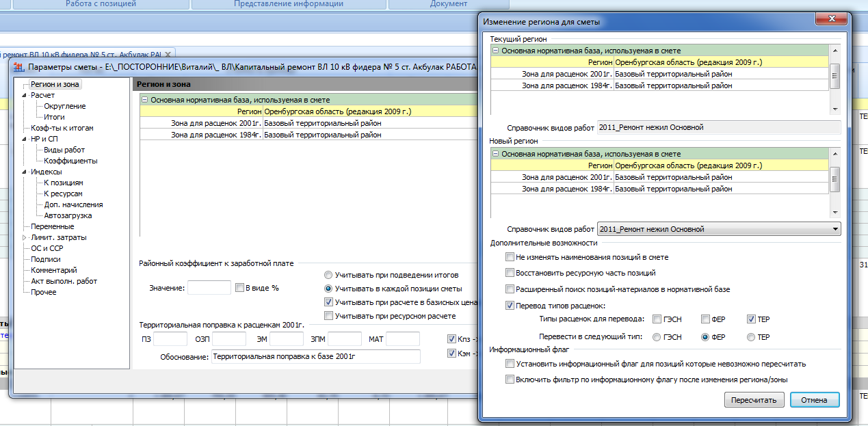
Task: Open the Представление информации ribbon group
Action: point(288,4)
